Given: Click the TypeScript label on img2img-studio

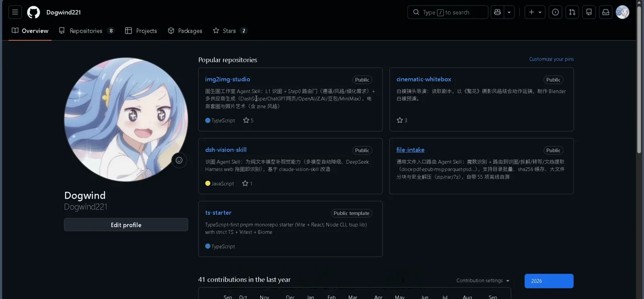Looking at the screenshot, I should coord(220,120).
